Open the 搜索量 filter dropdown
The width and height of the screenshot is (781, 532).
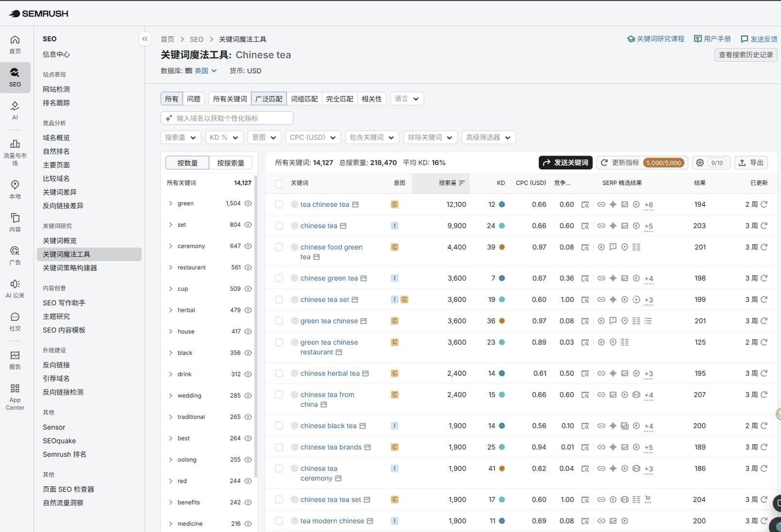pos(181,137)
